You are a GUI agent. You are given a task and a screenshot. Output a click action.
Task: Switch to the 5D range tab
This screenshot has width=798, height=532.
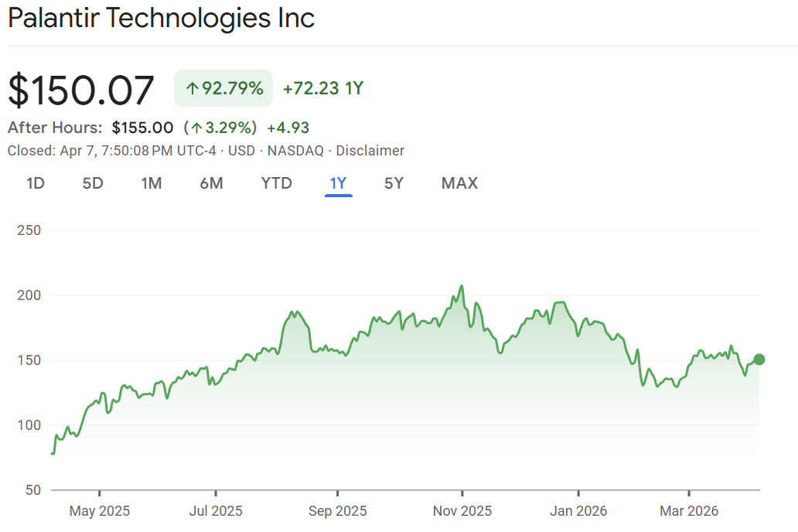(x=93, y=183)
